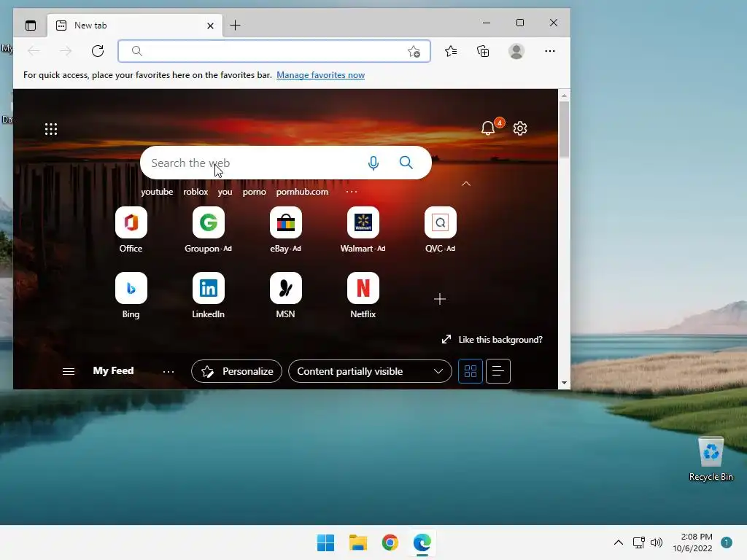Refresh the page in Edge
Screen dimensions: 747x560
[x=98, y=51]
